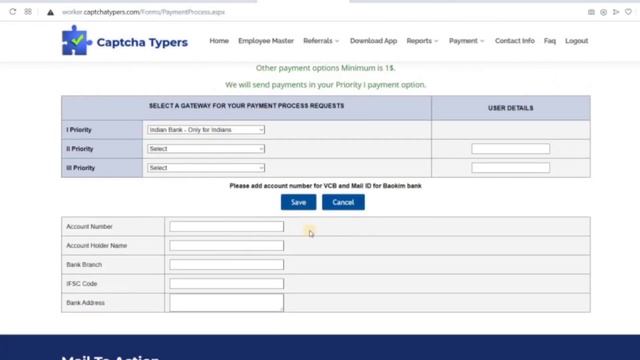Focus the Account Number input field
Viewport: 640px width, 360px height.
[227, 227]
